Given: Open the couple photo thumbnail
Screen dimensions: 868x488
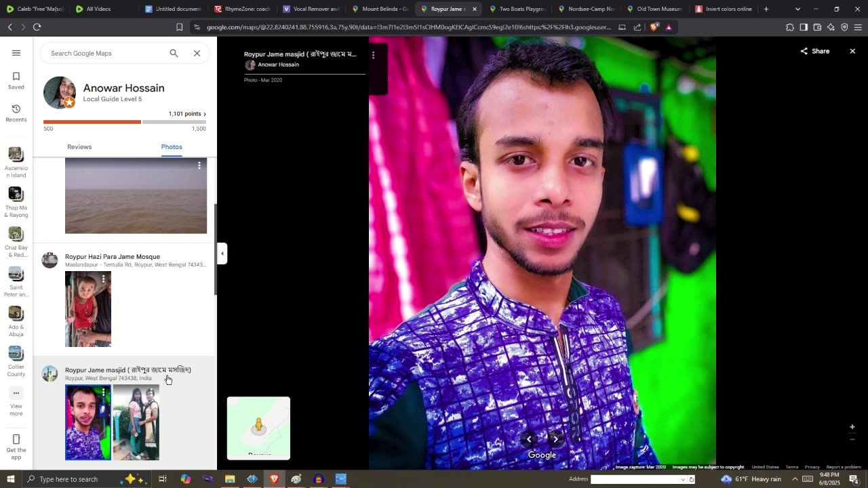Looking at the screenshot, I should [136, 423].
